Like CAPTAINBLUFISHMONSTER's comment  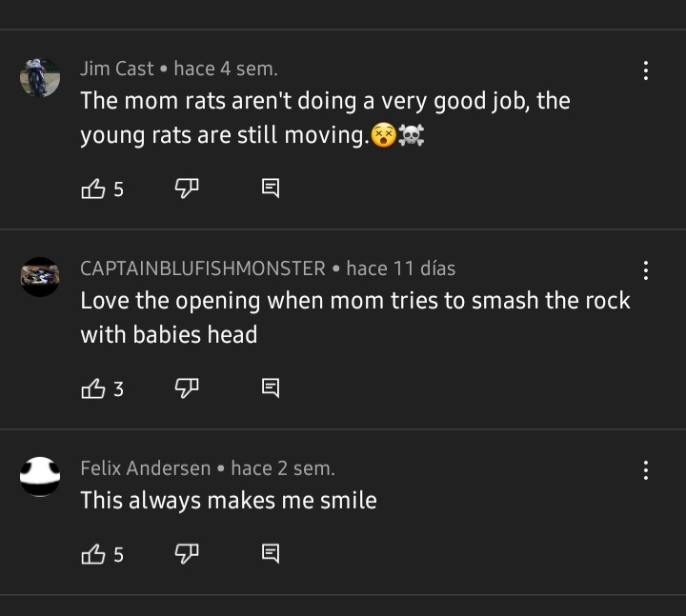point(93,388)
